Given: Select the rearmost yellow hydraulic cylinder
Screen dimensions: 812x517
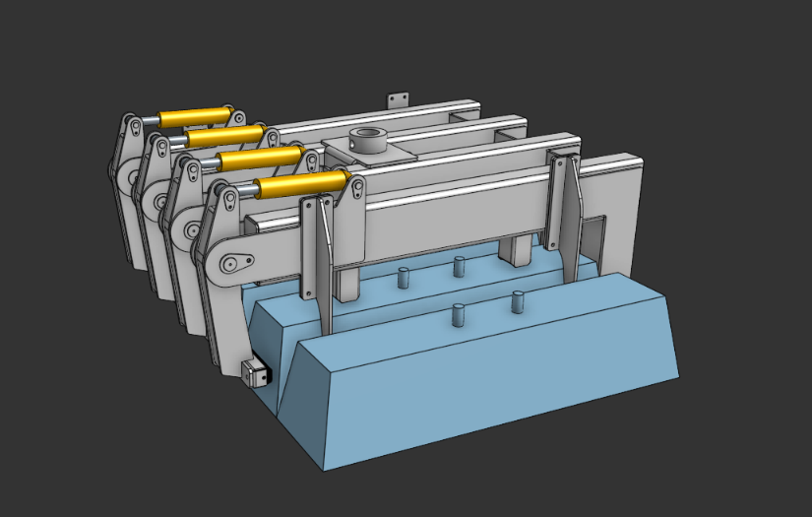Looking at the screenshot, I should (195, 117).
